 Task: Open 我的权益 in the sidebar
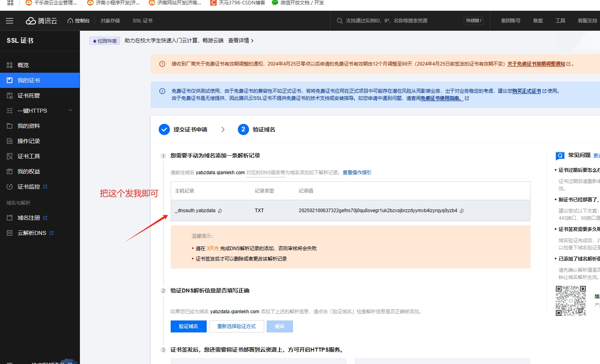pyautogui.click(x=40, y=171)
